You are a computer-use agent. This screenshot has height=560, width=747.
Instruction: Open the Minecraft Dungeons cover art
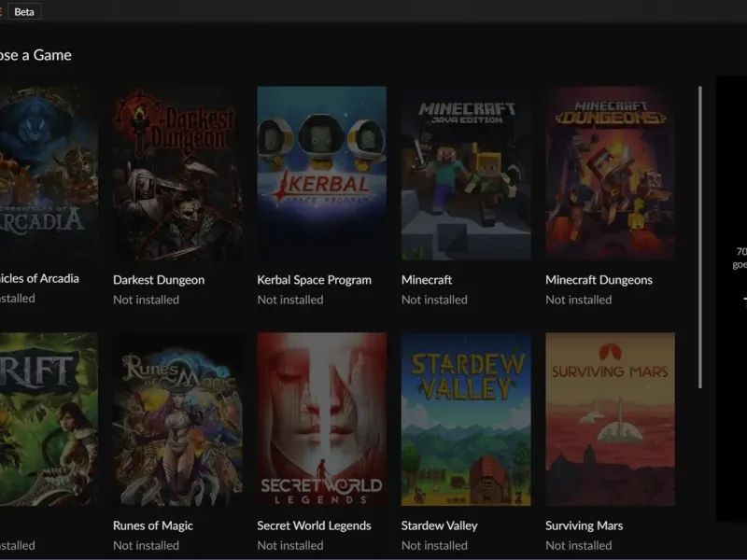[611, 174]
